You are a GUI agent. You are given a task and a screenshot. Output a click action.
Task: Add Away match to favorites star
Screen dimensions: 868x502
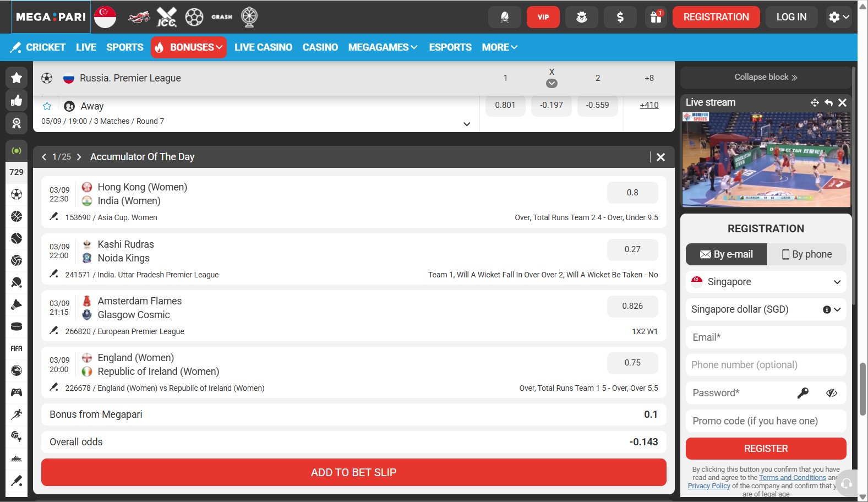pyautogui.click(x=47, y=106)
